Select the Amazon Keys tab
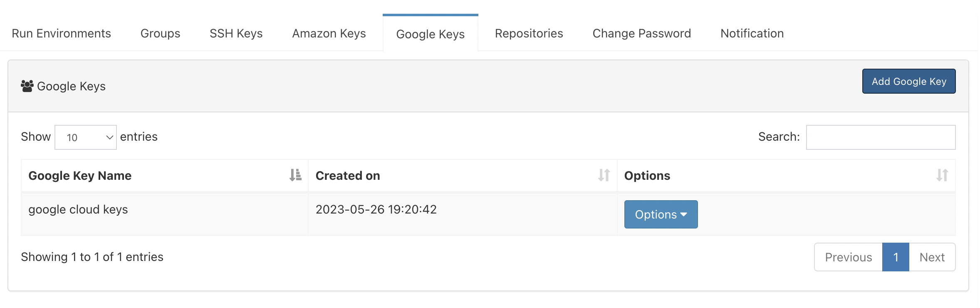 (329, 33)
